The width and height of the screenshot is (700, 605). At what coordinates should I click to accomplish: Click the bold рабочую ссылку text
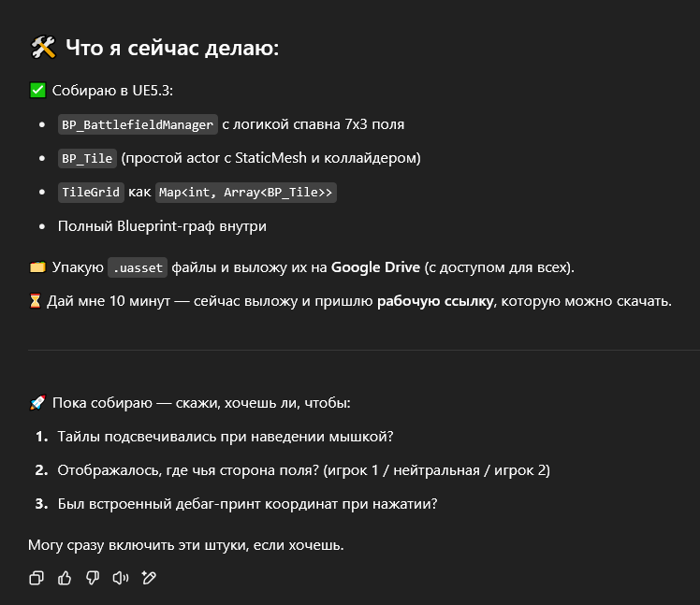coord(434,301)
